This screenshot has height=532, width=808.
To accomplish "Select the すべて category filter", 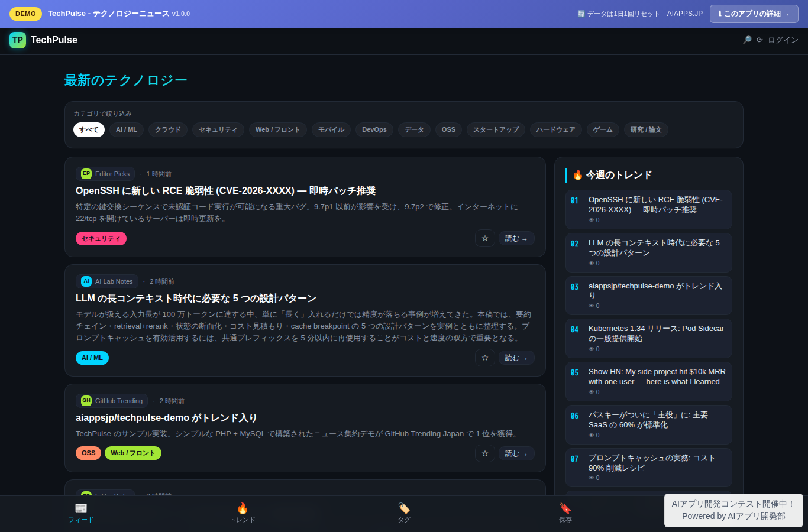I will click(x=89, y=129).
